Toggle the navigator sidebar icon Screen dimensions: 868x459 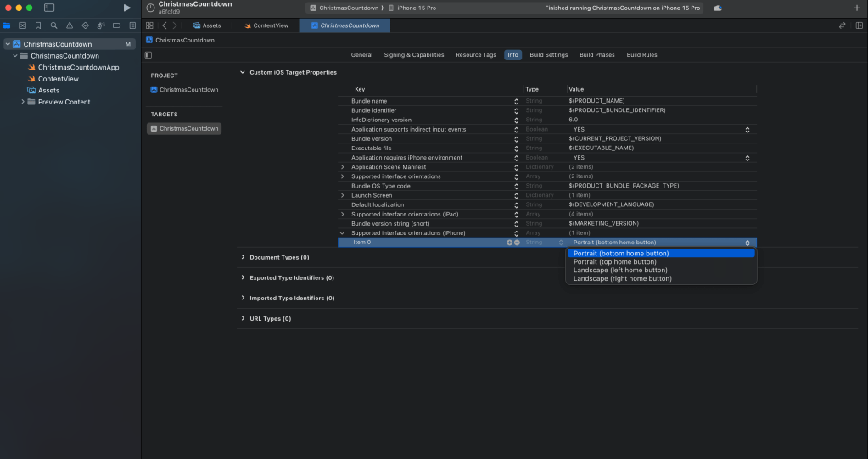click(x=49, y=8)
